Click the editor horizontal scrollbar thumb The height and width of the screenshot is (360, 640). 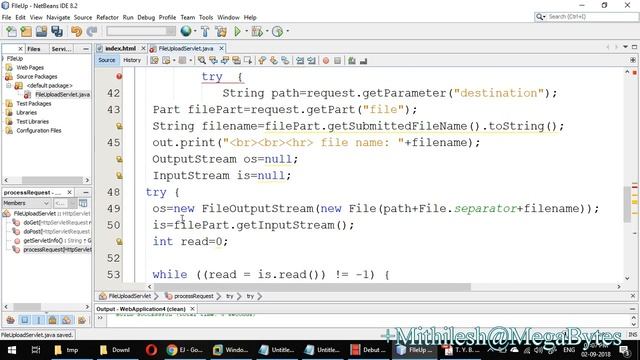pyautogui.click(x=312, y=287)
